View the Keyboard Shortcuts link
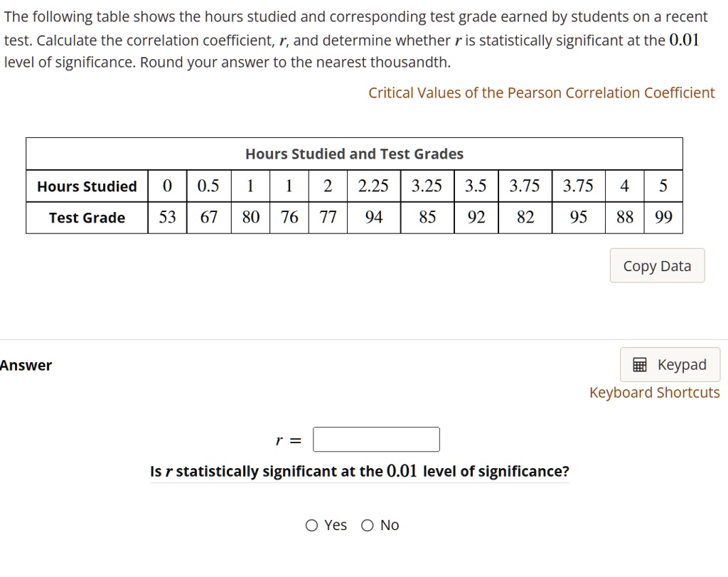Image resolution: width=728 pixels, height=577 pixels. 654,392
